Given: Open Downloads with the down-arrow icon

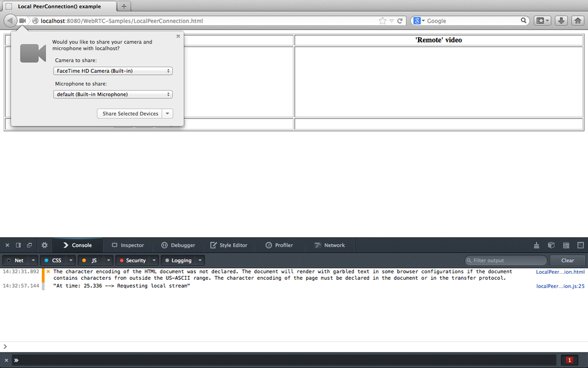Looking at the screenshot, I should tap(561, 20).
